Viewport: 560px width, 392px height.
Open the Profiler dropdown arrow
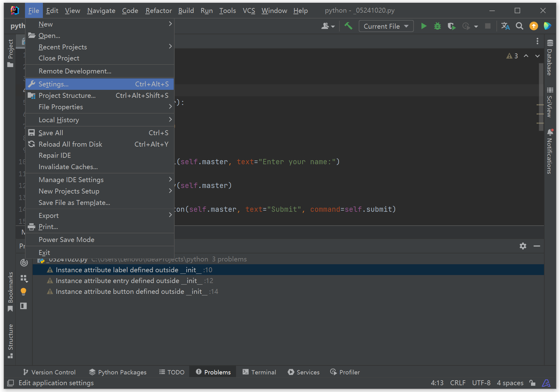click(476, 26)
